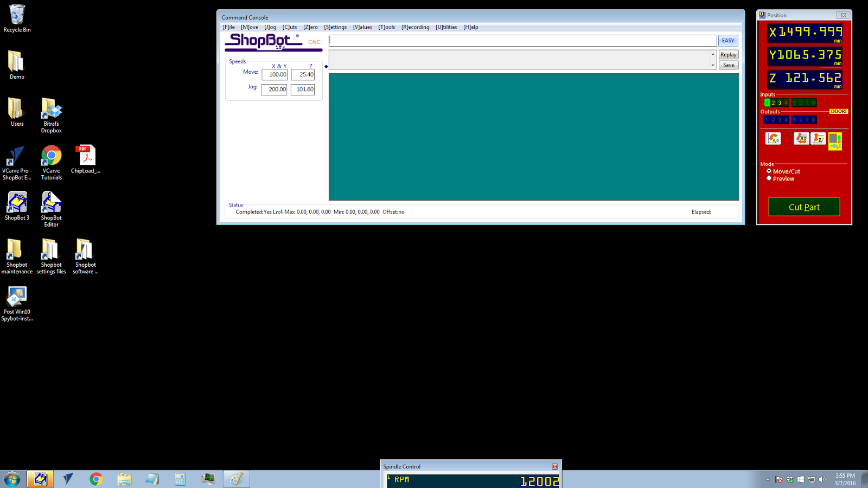The image size is (868, 488).
Task: Toggle Output 5 switch in Position window
Action: (795, 120)
